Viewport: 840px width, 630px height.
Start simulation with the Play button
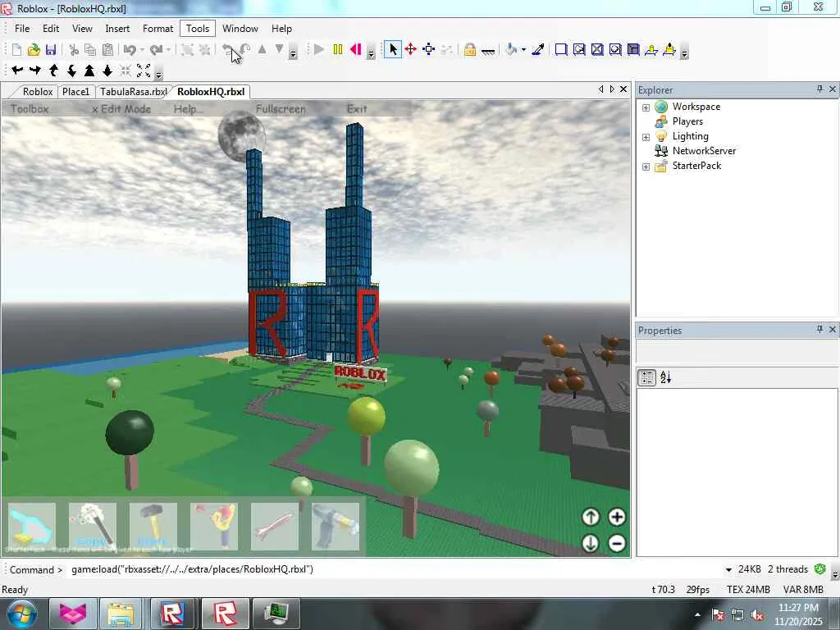tap(319, 50)
